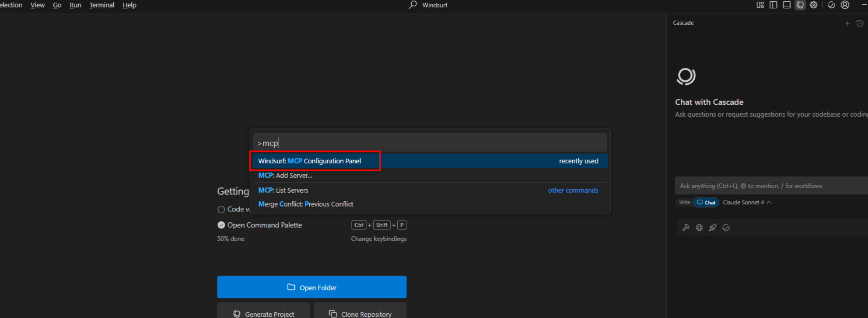
Task: Click the hammer icon in Cascade toolbar
Action: click(x=686, y=228)
